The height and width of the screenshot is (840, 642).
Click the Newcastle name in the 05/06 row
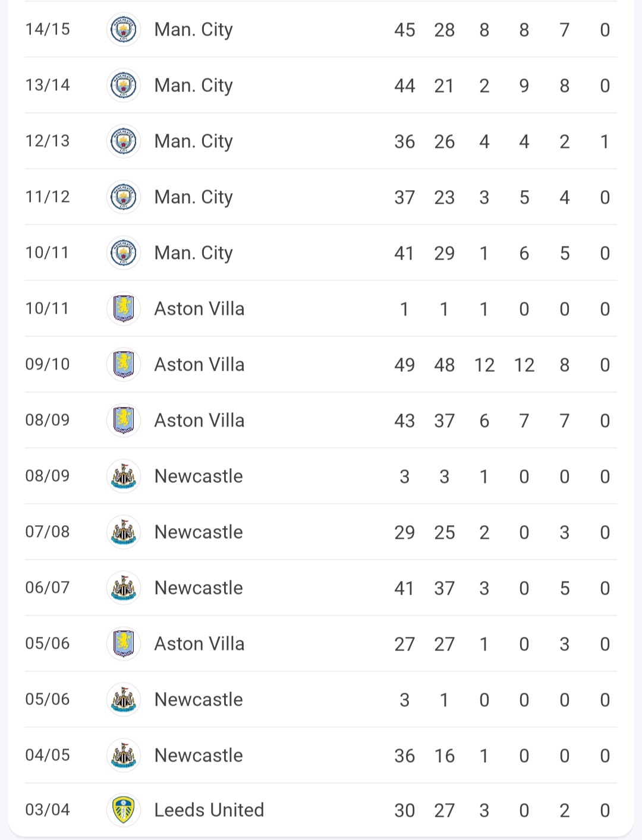(x=199, y=699)
